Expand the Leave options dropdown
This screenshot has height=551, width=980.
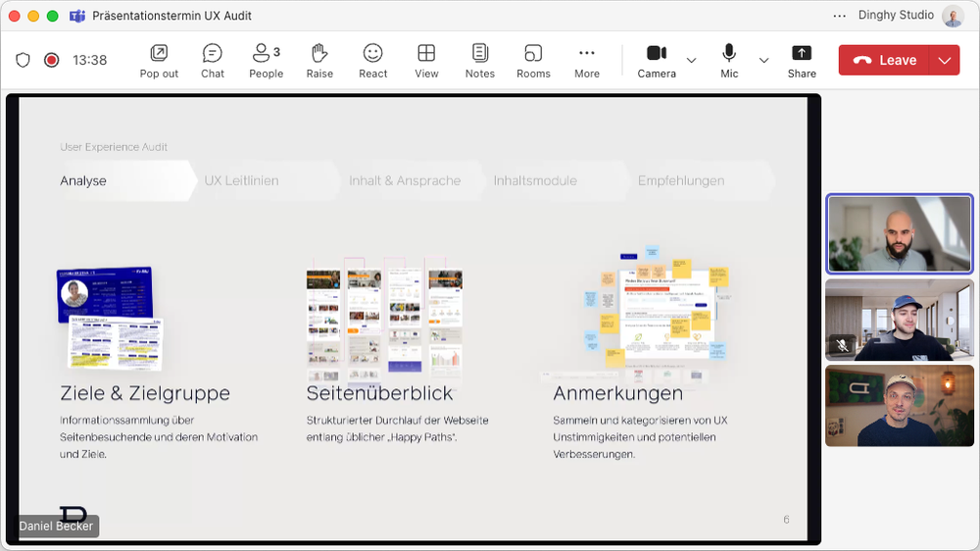click(945, 60)
